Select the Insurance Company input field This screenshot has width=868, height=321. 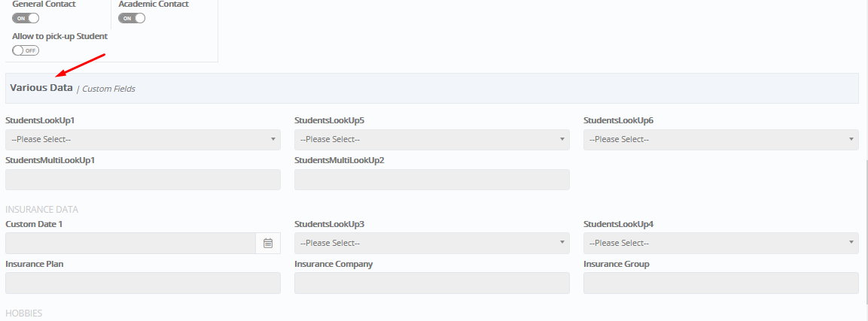[432, 283]
